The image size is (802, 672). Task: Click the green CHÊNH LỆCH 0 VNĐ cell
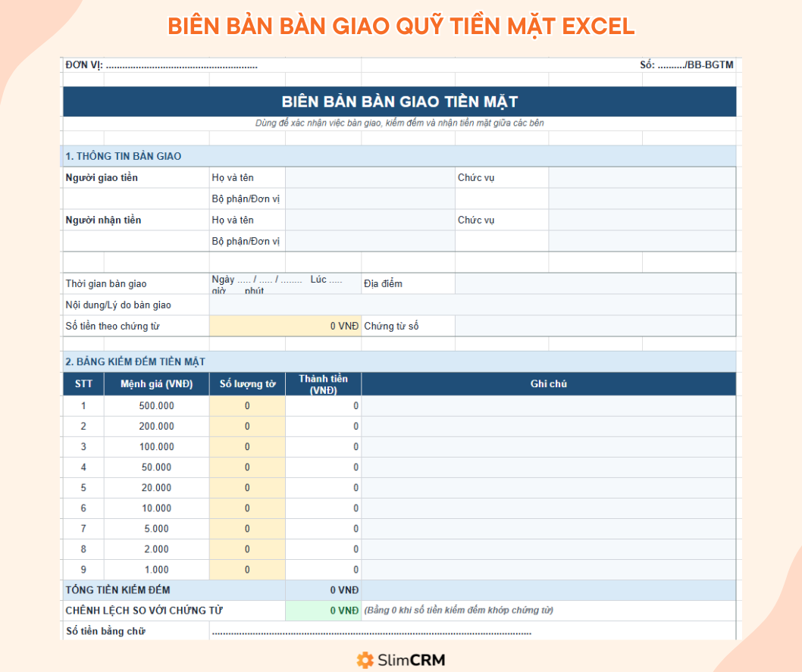323,611
